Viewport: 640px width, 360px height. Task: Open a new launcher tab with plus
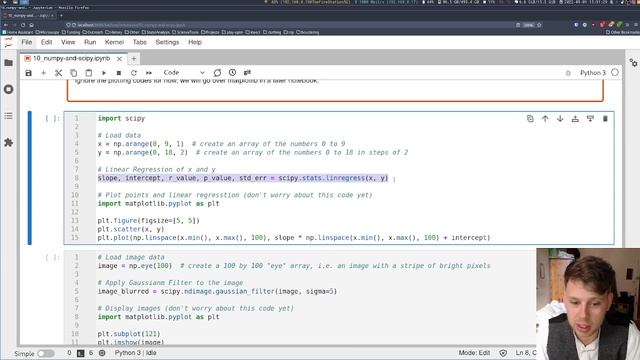pyautogui.click(x=133, y=59)
